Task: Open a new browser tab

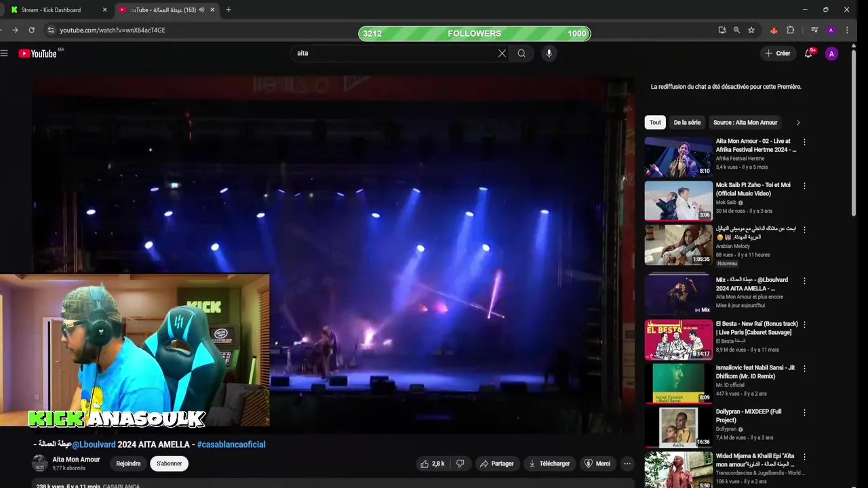Action: [229, 9]
